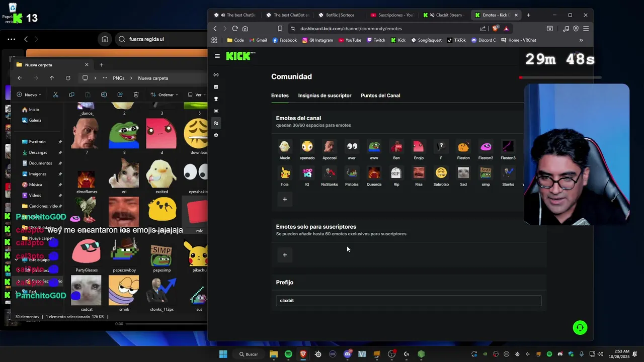Go up one folder in File Explorer
This screenshot has height=362, width=644.
click(52, 78)
